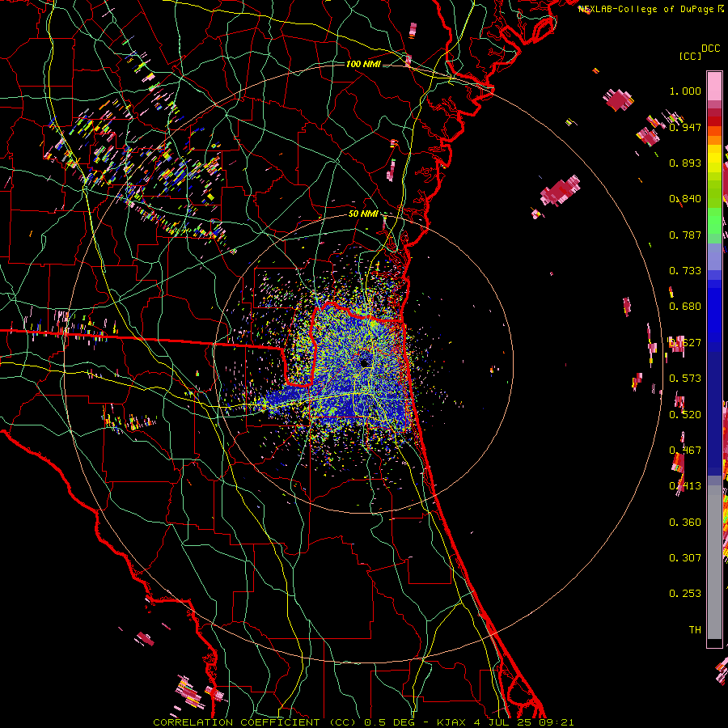Click the black radar site dot at the map center
Viewport: 728px width, 728px height.
tap(365, 363)
